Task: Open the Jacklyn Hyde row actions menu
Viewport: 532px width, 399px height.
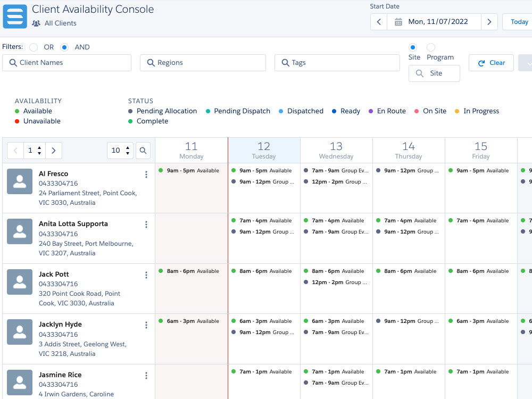Action: [x=146, y=325]
